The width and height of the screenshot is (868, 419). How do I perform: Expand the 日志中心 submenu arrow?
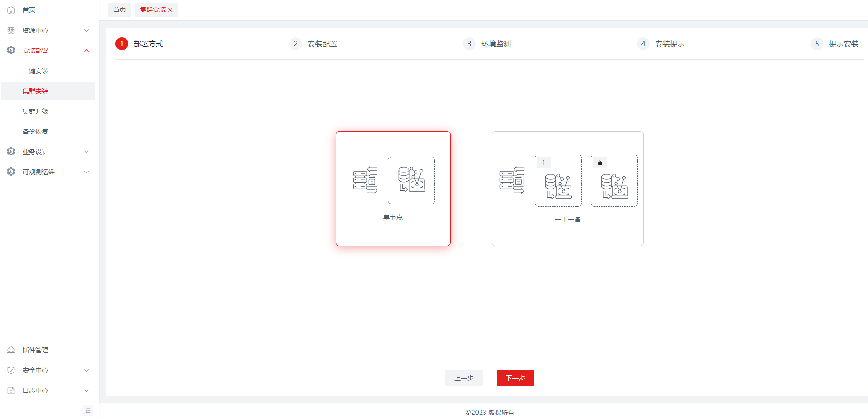click(86, 390)
